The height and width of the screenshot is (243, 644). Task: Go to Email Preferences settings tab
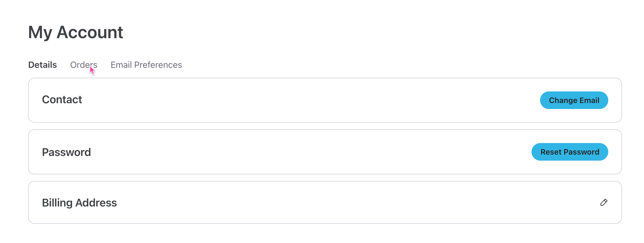[146, 65]
